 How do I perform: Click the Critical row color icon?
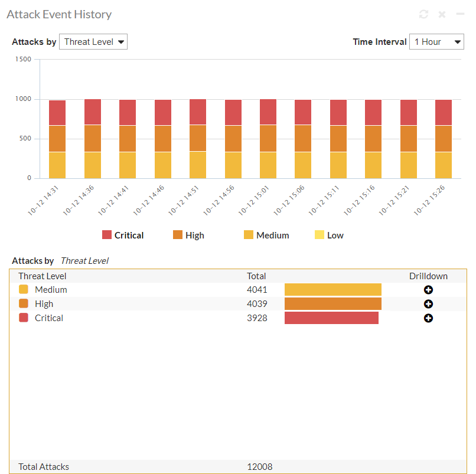click(24, 318)
